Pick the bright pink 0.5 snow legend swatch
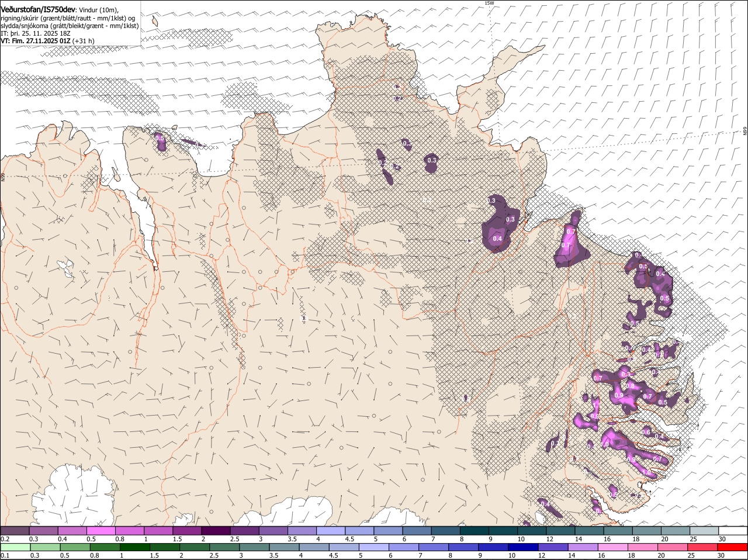Image resolution: width=748 pixels, height=560 pixels. [x=101, y=531]
